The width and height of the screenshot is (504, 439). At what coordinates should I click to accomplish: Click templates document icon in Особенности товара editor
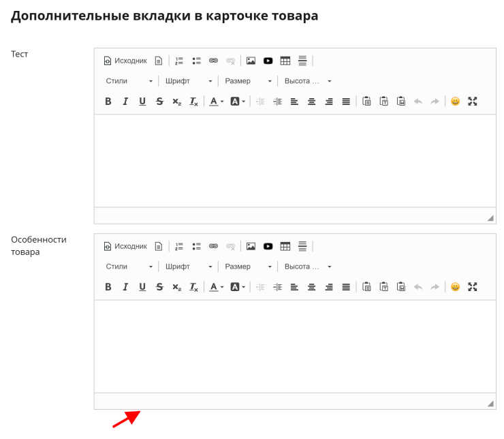(x=159, y=246)
